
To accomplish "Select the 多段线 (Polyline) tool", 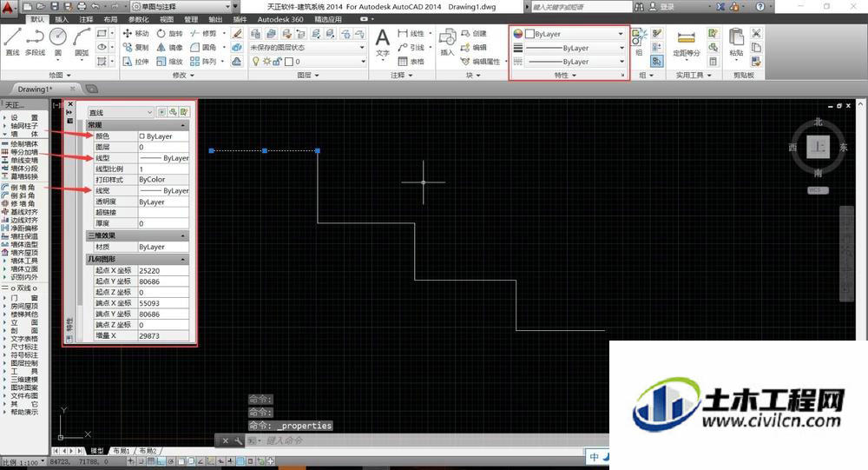I will pyautogui.click(x=35, y=41).
